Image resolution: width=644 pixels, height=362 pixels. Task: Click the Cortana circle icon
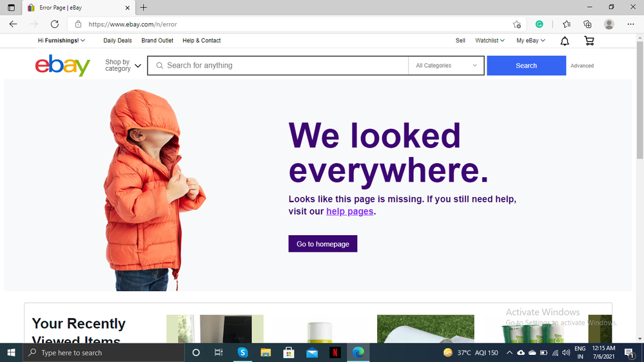point(196,352)
